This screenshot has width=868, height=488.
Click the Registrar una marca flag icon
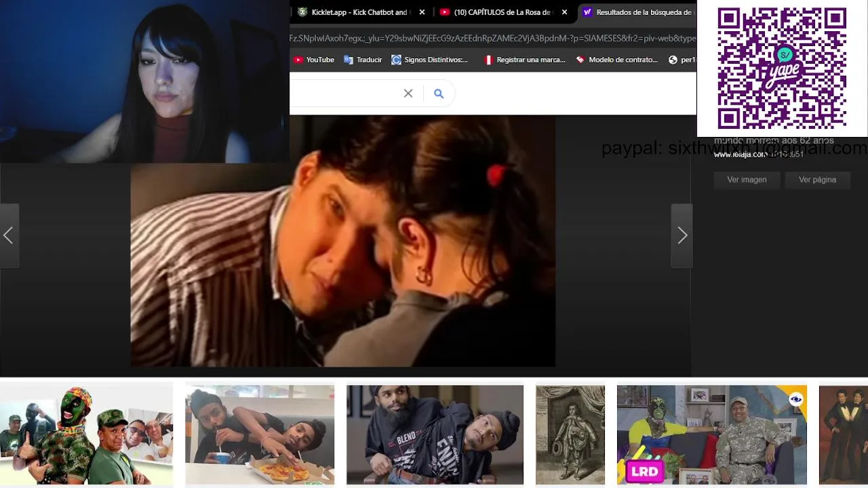pyautogui.click(x=488, y=60)
